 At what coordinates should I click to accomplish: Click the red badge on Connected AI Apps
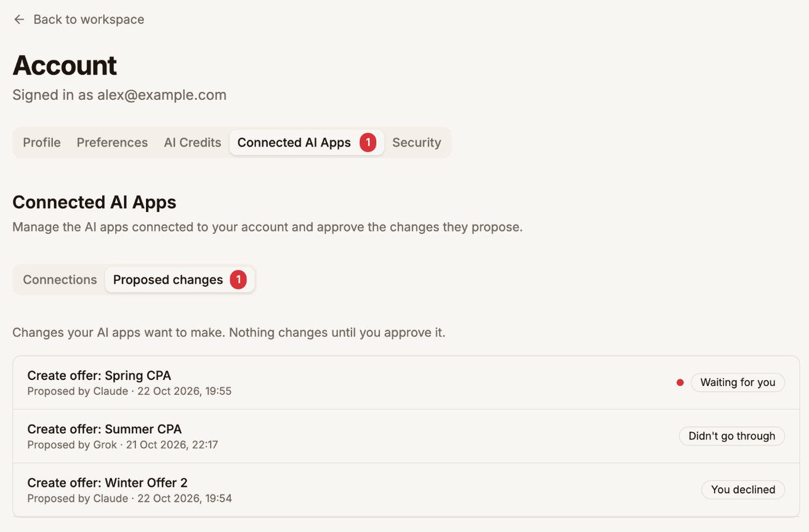(x=368, y=142)
